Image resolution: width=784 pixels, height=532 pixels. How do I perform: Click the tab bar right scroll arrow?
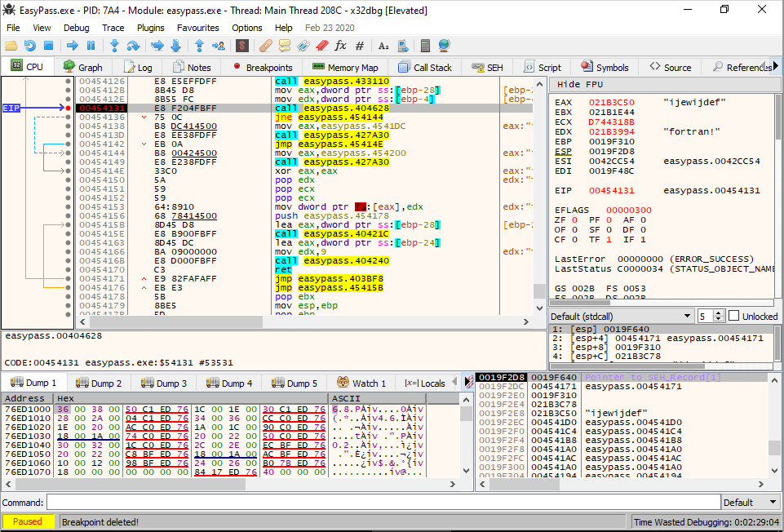(x=776, y=67)
